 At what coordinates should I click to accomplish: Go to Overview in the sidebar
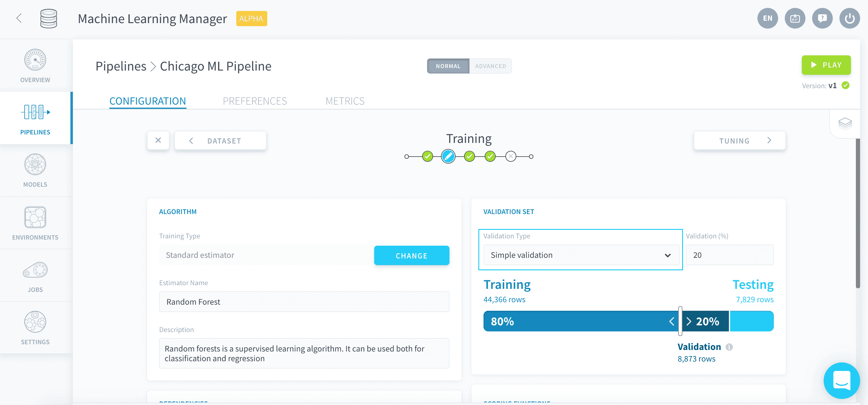point(35,66)
